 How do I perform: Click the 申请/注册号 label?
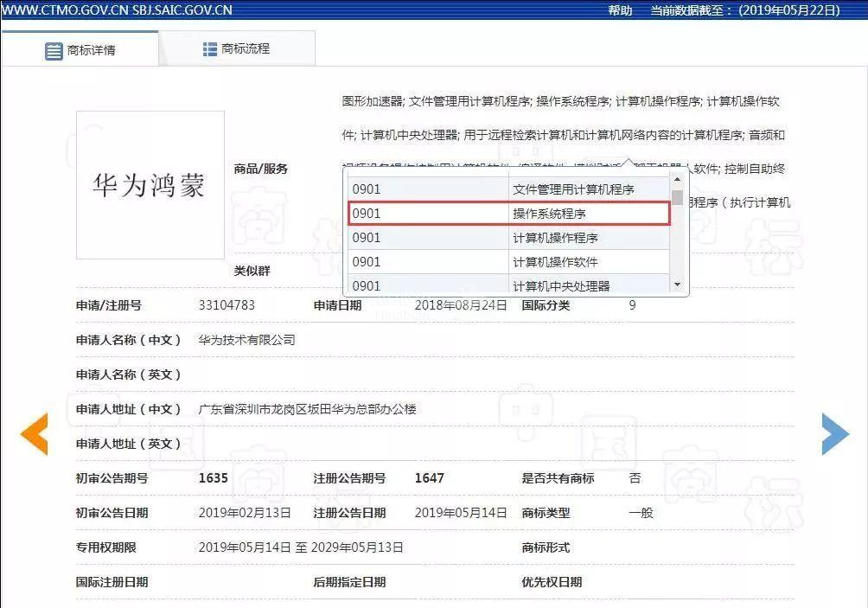109,305
